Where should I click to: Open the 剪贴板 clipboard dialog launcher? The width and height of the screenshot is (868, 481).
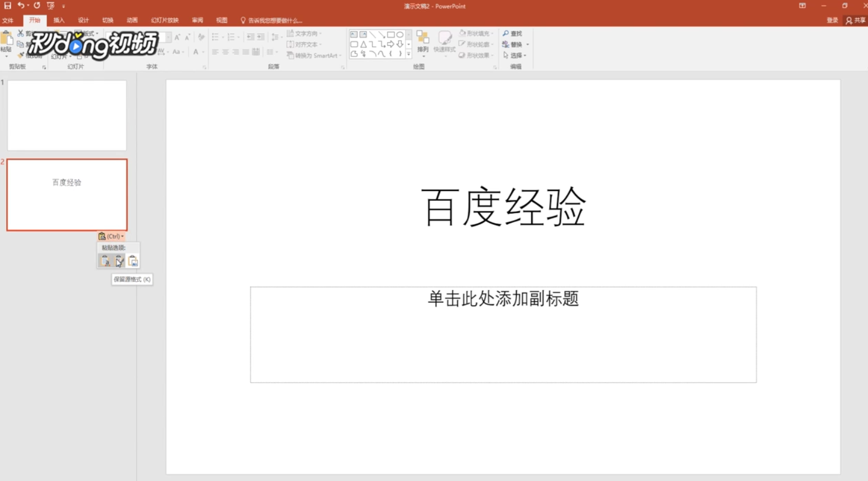pyautogui.click(x=44, y=68)
